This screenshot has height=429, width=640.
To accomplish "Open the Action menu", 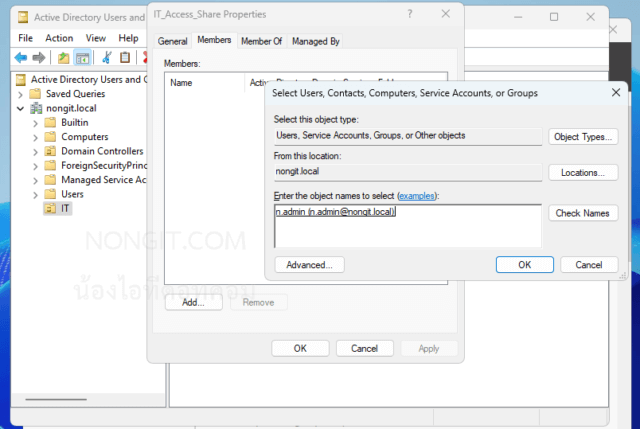I will pyautogui.click(x=59, y=38).
